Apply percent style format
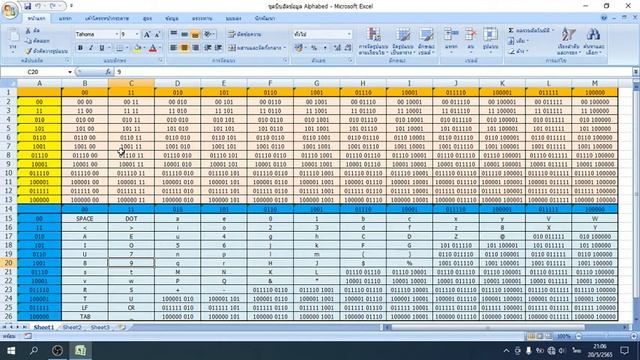The image size is (640, 360). [x=314, y=48]
